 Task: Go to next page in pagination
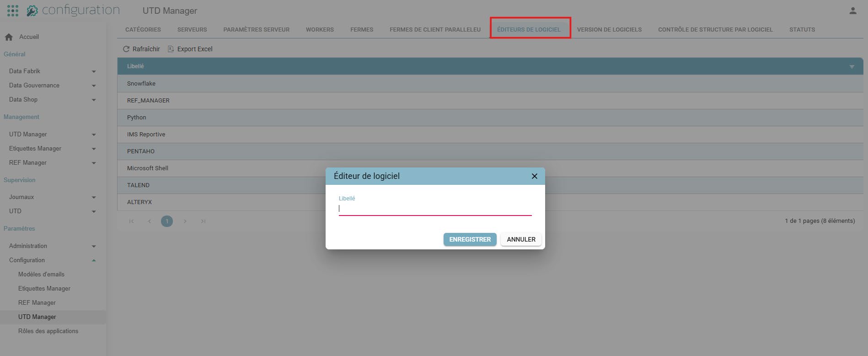coord(185,221)
